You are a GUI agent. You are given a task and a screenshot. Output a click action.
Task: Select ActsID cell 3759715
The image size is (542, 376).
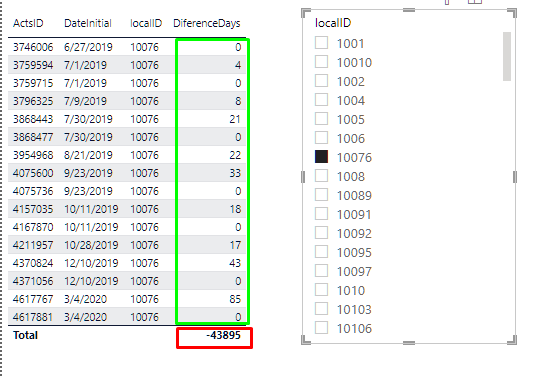(33, 83)
